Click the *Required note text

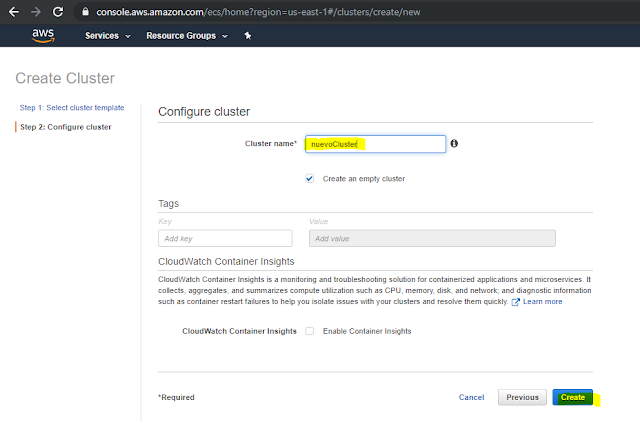176,397
